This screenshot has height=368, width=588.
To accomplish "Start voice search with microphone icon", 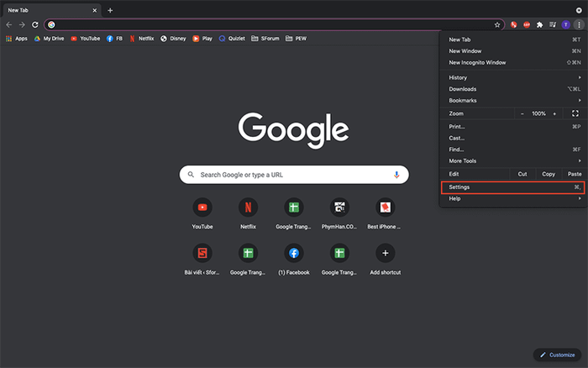I will tap(396, 175).
